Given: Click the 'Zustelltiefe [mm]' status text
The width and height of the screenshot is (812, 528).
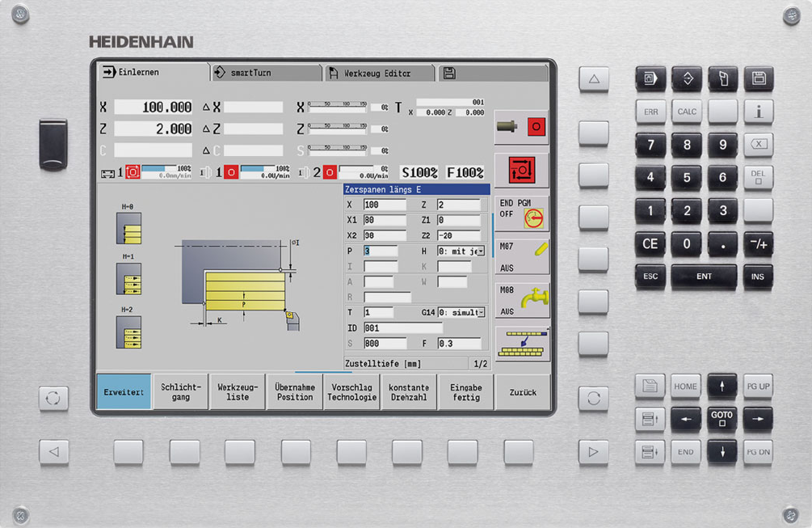Looking at the screenshot, I should pyautogui.click(x=383, y=364).
